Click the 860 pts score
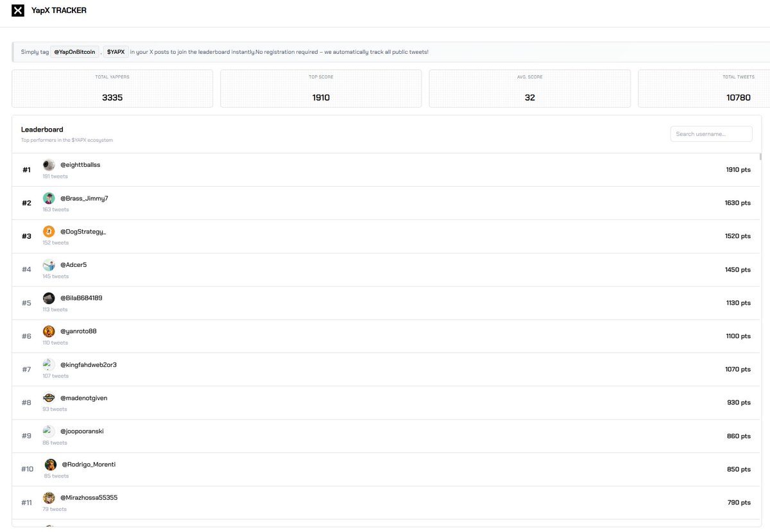 (x=739, y=436)
